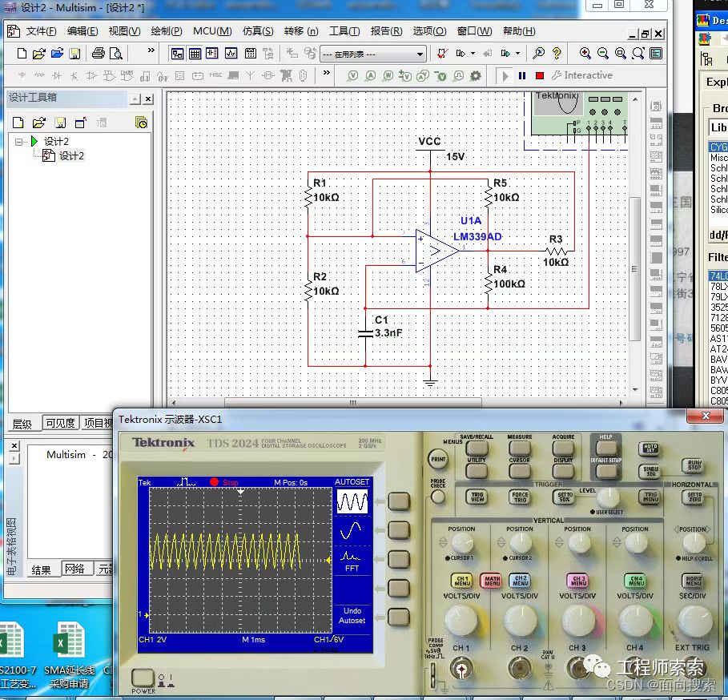The width and height of the screenshot is (728, 700).
Task: Run the simulation with the play button
Action: coord(505,75)
